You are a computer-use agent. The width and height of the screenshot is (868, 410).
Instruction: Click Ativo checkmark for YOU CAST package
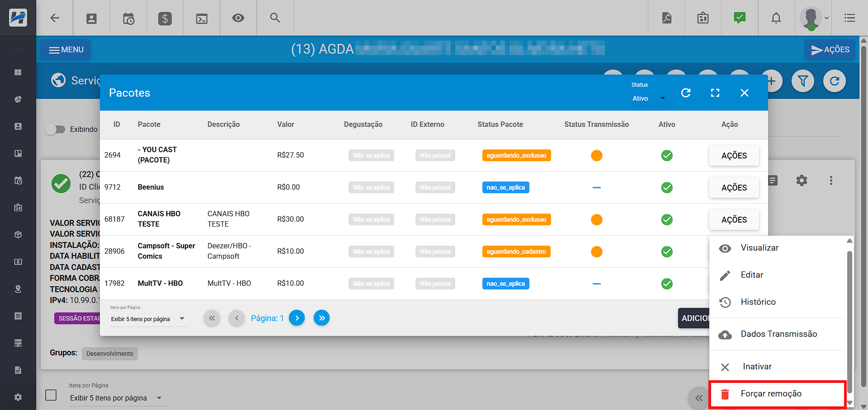(x=667, y=155)
